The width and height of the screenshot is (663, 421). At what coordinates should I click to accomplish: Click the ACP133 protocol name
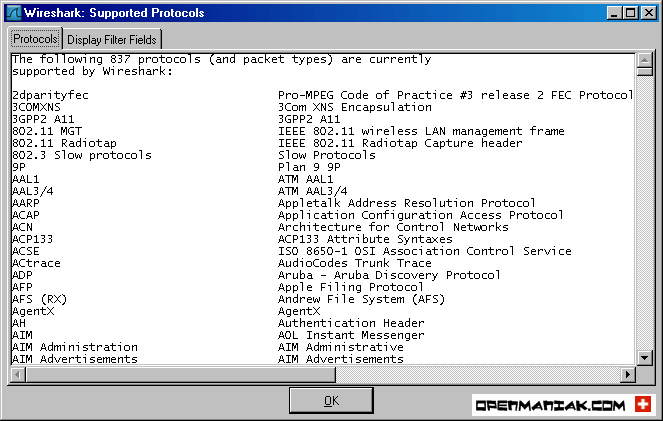33,239
